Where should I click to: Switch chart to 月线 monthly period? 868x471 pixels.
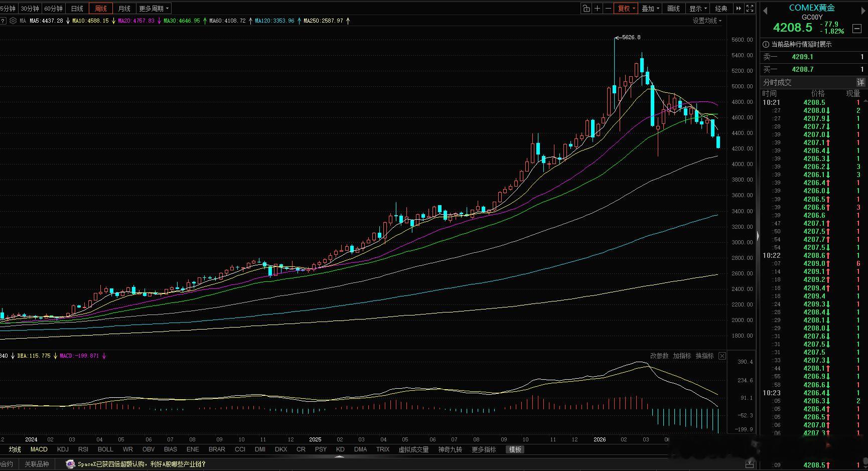click(x=124, y=9)
